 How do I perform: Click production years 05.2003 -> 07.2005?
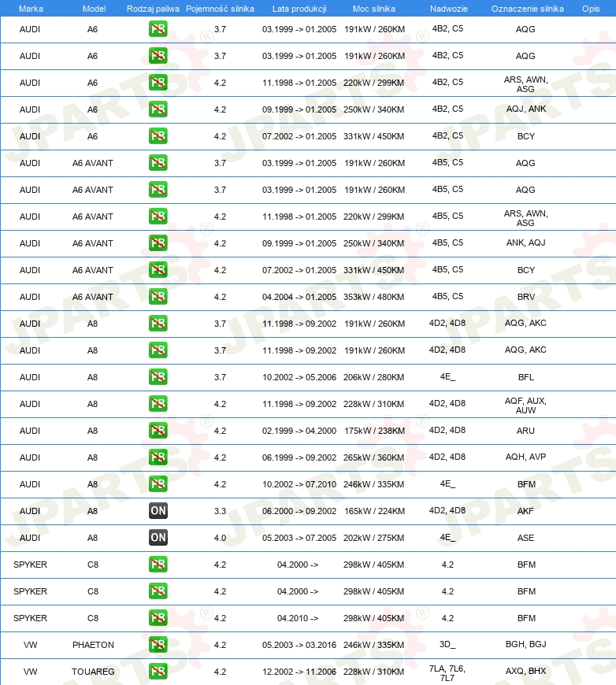pos(299,538)
